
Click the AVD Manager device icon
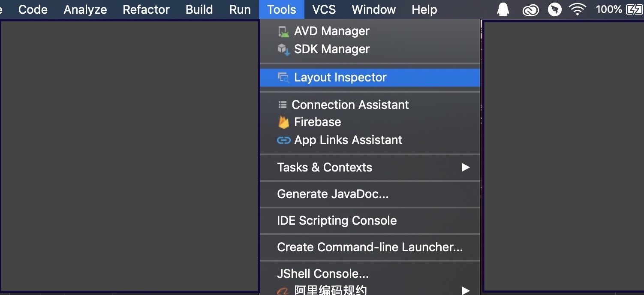pyautogui.click(x=283, y=31)
